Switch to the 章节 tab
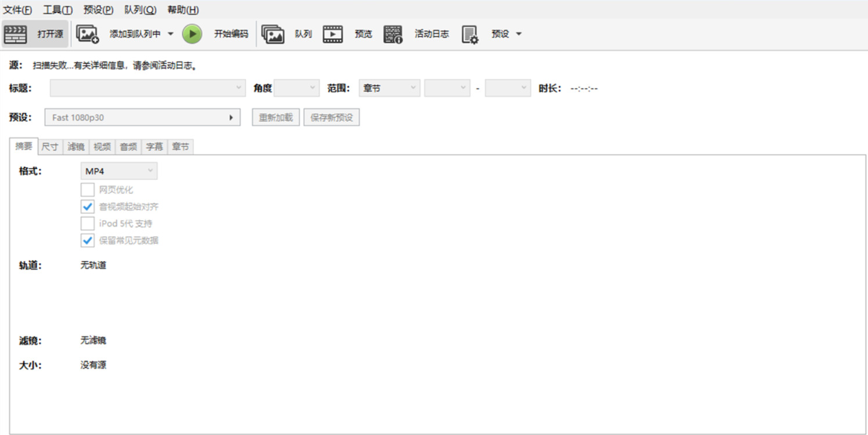 (x=181, y=147)
